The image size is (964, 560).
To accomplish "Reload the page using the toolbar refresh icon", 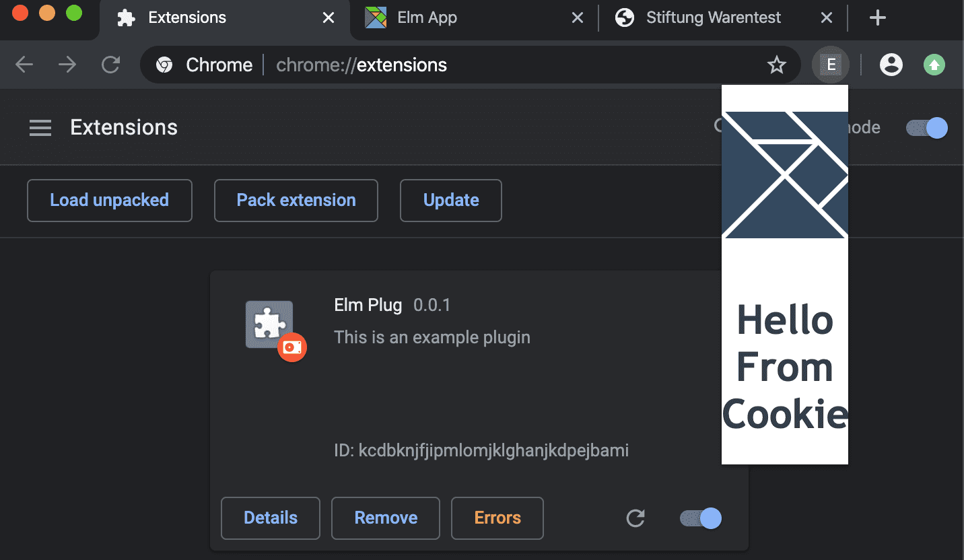I will [110, 65].
